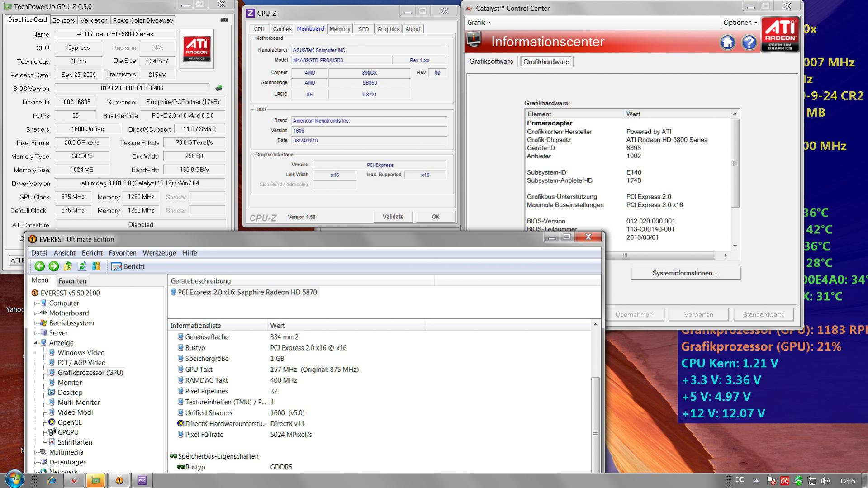Image resolution: width=868 pixels, height=488 pixels.
Task: Expand the Computer tree node
Action: point(36,303)
